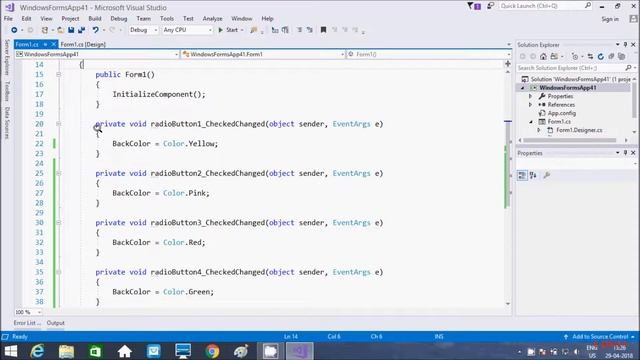Pin the Solution Explorer panel

[625, 44]
